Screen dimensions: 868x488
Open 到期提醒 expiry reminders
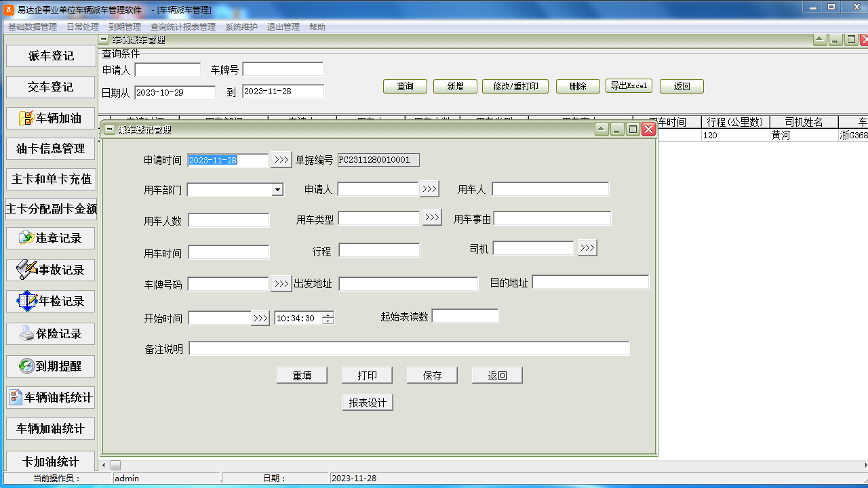(51, 366)
